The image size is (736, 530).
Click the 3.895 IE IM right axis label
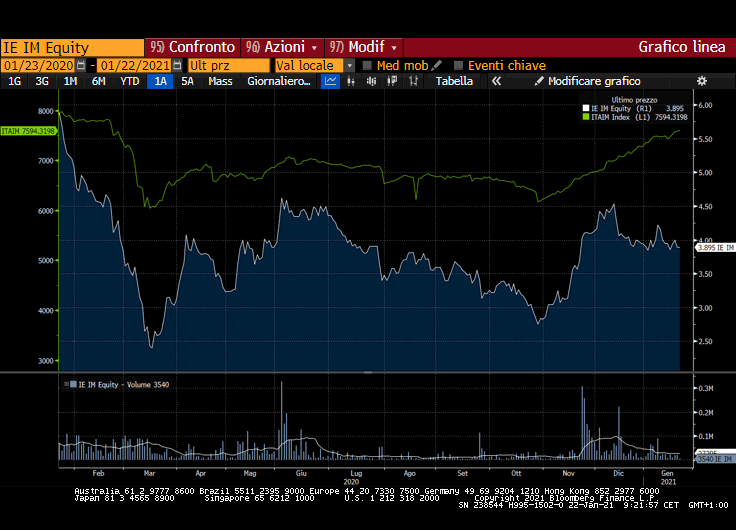coord(715,247)
